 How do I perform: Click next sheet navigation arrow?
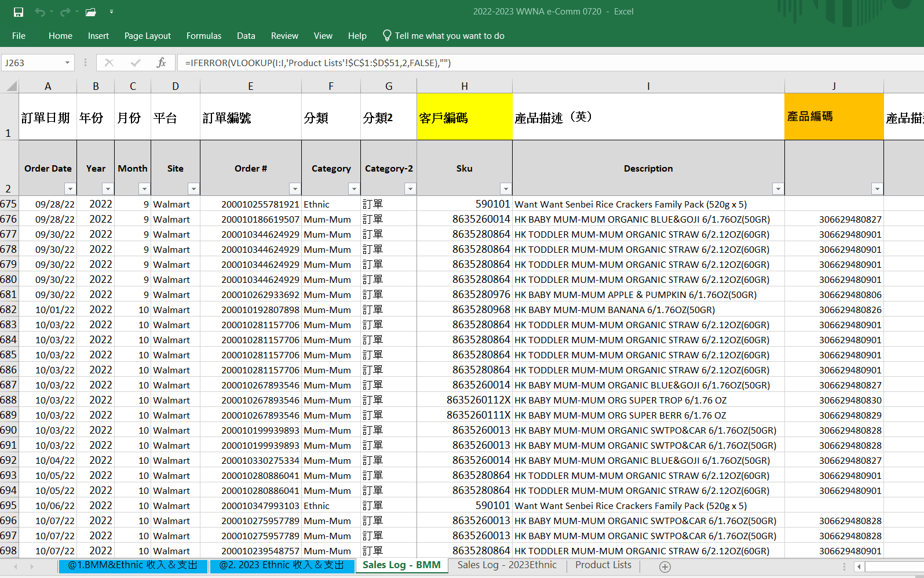point(31,566)
